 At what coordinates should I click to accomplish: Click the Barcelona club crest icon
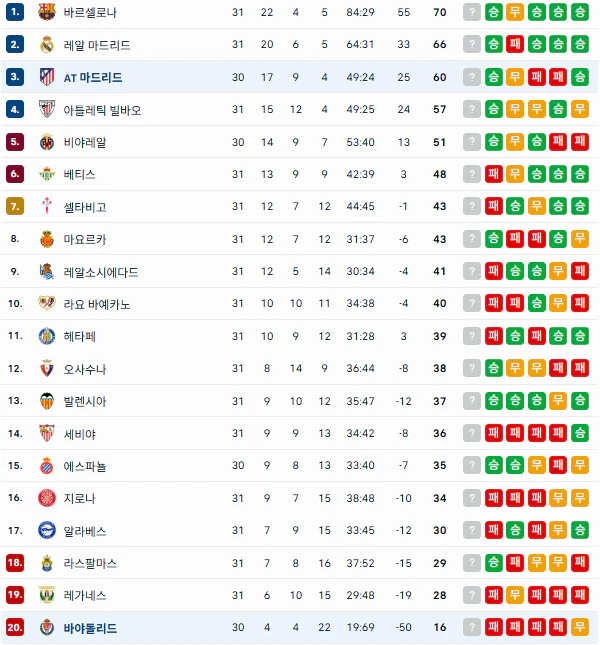point(46,12)
